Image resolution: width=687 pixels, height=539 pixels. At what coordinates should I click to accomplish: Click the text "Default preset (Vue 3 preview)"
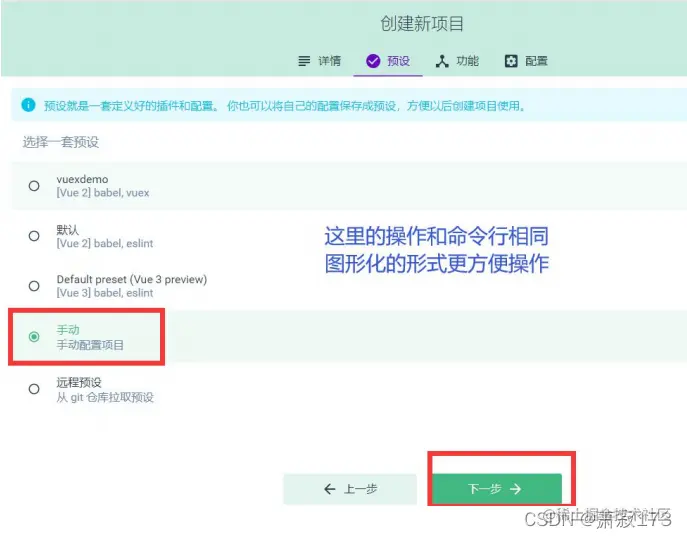tap(132, 280)
